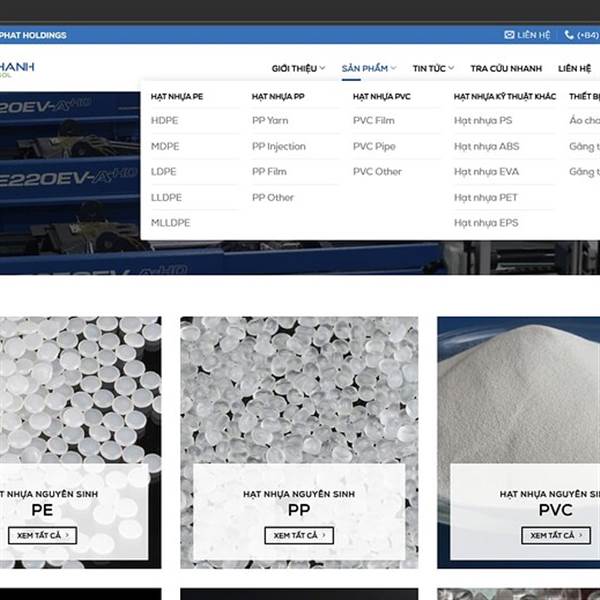Open PVC Other product link
Viewport: 600px width, 600px height.
click(x=377, y=172)
